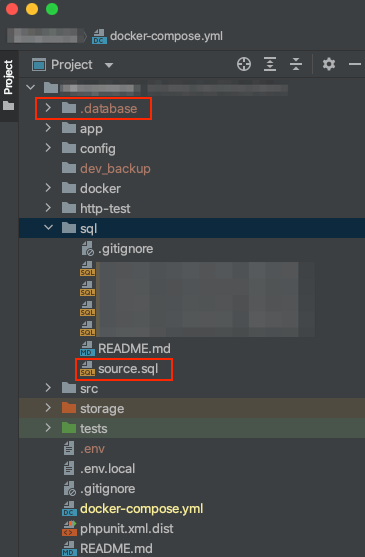Select the dev_backup folder

tap(115, 168)
